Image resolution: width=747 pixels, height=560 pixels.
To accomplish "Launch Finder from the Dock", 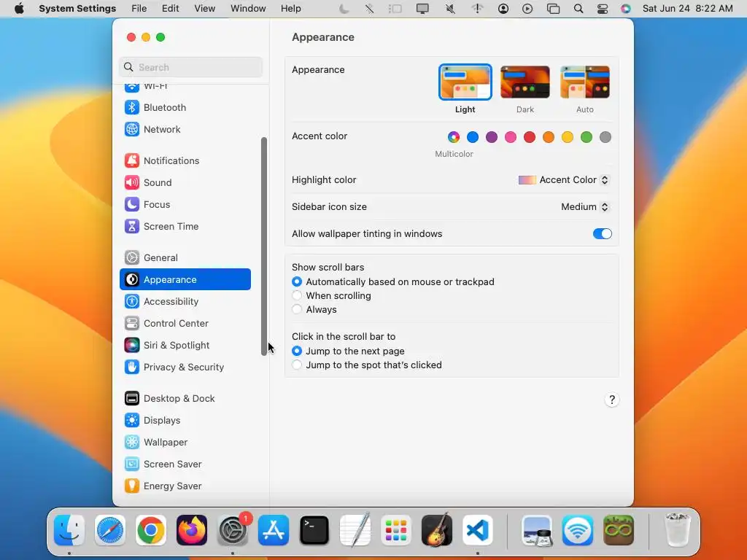I will click(x=69, y=531).
